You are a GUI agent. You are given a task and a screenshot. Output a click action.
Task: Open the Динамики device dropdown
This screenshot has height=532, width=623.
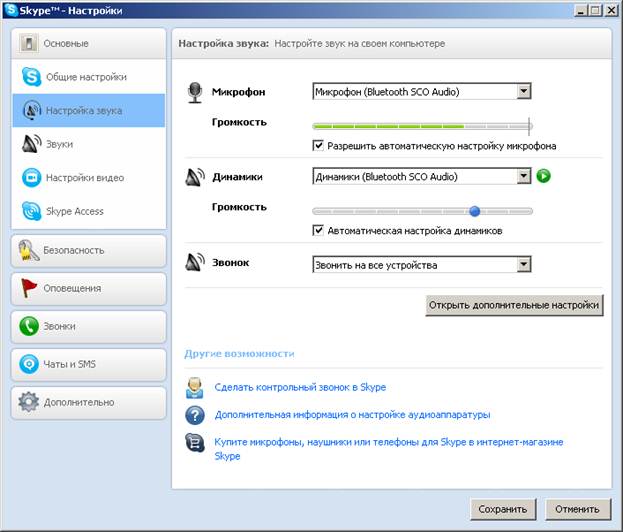pos(422,176)
